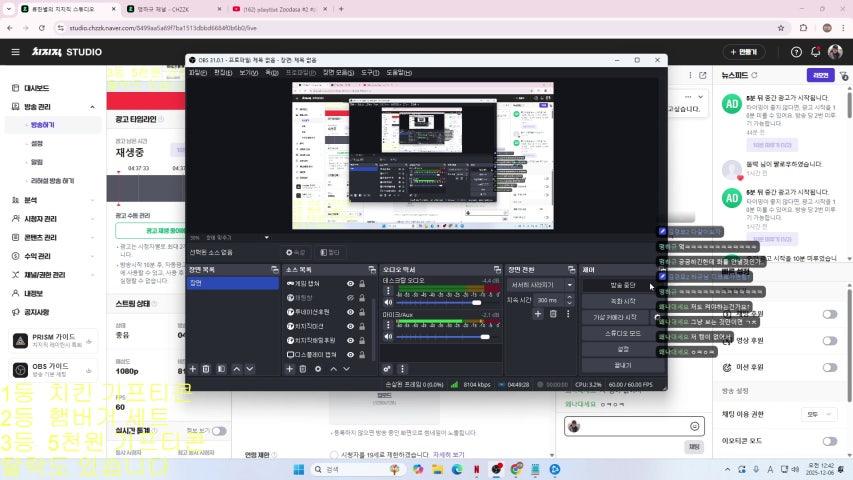853x480 pixels.
Task: Click hamburger menu in 치지직 Studio header
Action: coord(15,52)
